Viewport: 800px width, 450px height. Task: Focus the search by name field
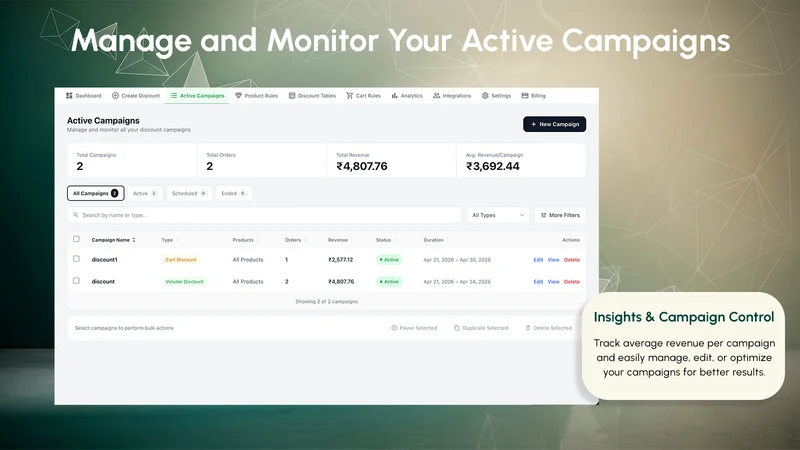coord(264,215)
